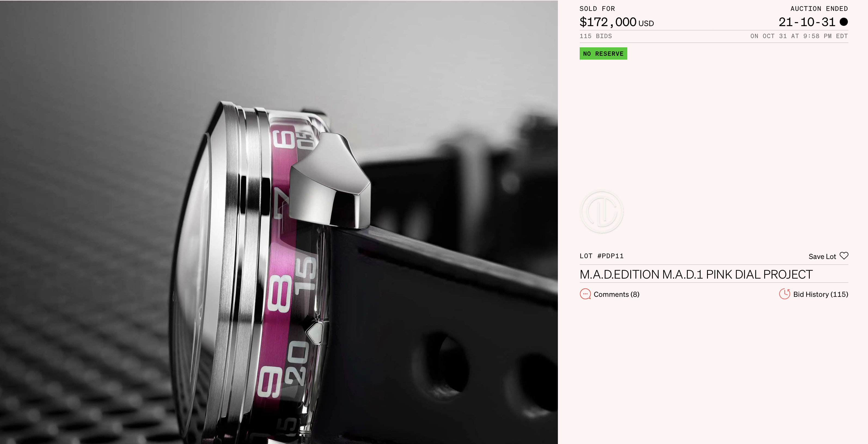The height and width of the screenshot is (444, 868).
Task: Toggle the Save Lot text label
Action: 822,257
